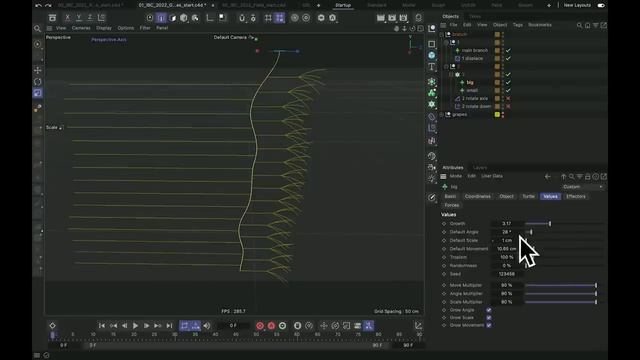Play the animation forward

click(135, 326)
